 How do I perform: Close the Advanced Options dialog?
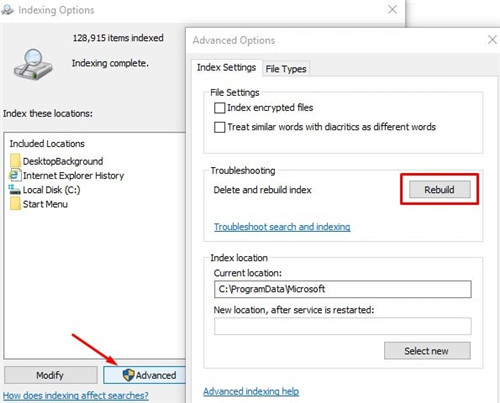[x=492, y=40]
